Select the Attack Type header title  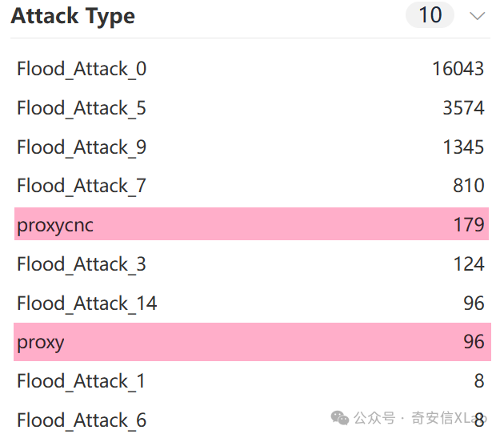pyautogui.click(x=73, y=16)
